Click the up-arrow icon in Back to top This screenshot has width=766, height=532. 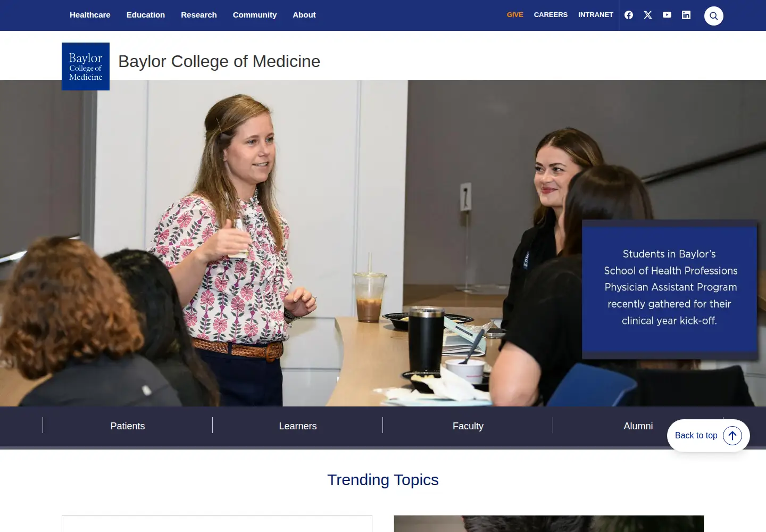732,436
